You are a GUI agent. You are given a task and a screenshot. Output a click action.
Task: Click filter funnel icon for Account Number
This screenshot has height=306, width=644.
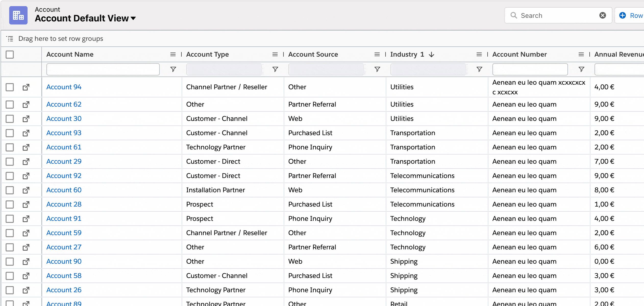coord(581,69)
